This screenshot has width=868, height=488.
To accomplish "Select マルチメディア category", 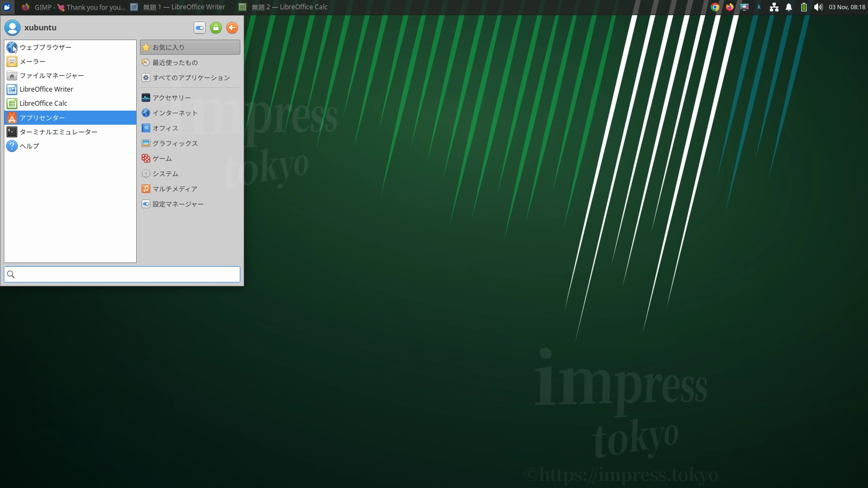I will tap(190, 189).
